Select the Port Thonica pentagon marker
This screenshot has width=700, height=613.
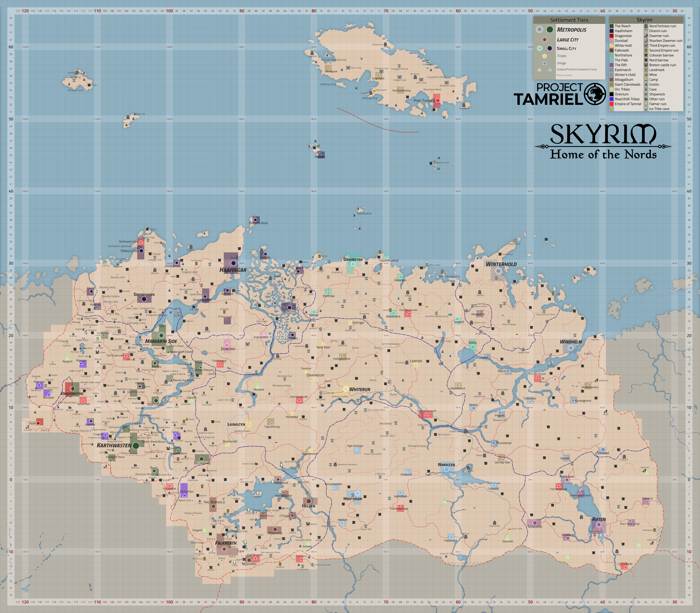click(x=438, y=101)
